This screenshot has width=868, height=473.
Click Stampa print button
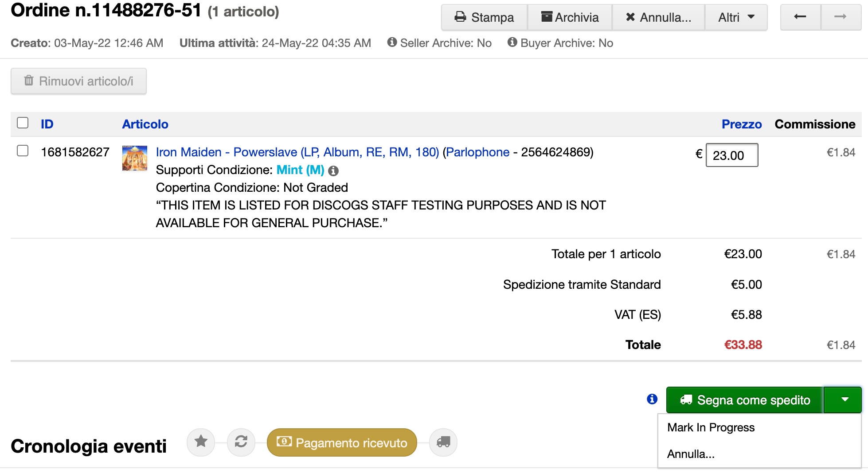coord(484,17)
